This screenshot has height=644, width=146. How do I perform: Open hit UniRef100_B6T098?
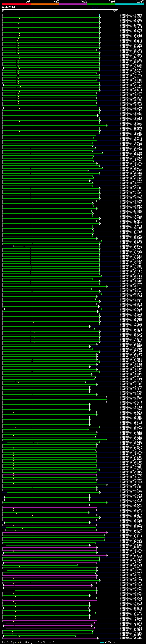[131, 50]
